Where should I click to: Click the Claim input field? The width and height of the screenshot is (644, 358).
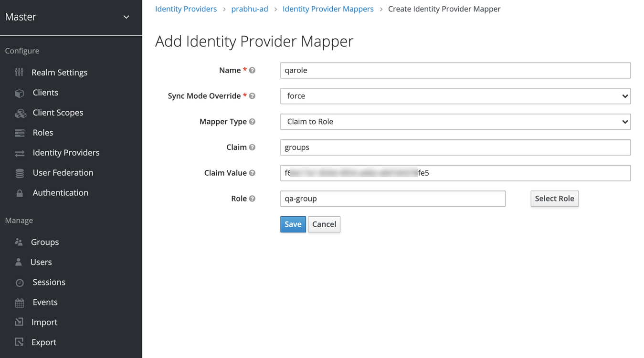455,147
